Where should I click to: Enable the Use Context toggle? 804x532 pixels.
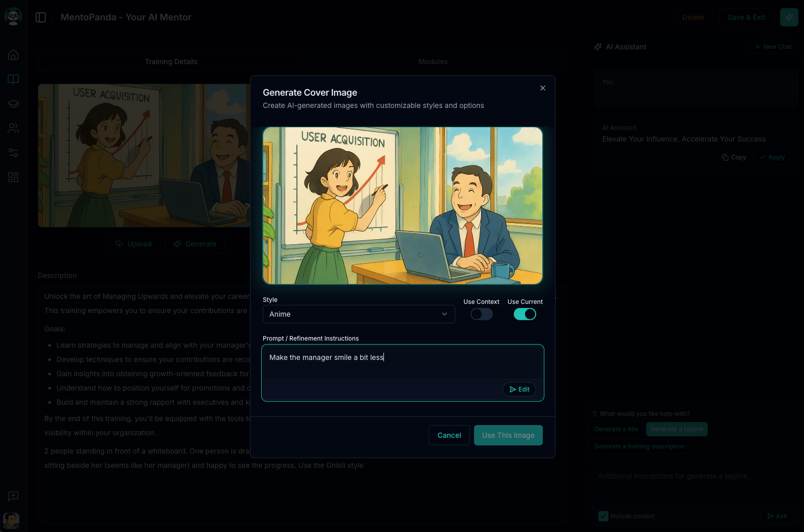coord(481,314)
